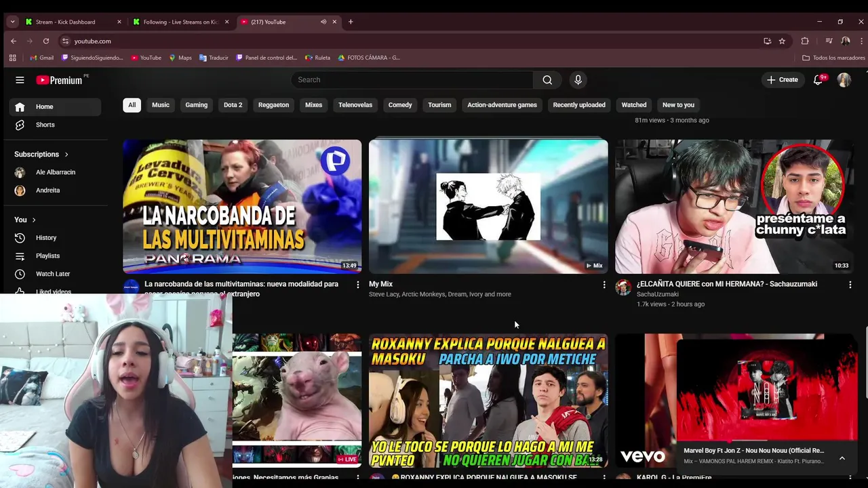The image size is (868, 488).
Task: Open the presentame a chunny thumbnail
Action: [734, 206]
